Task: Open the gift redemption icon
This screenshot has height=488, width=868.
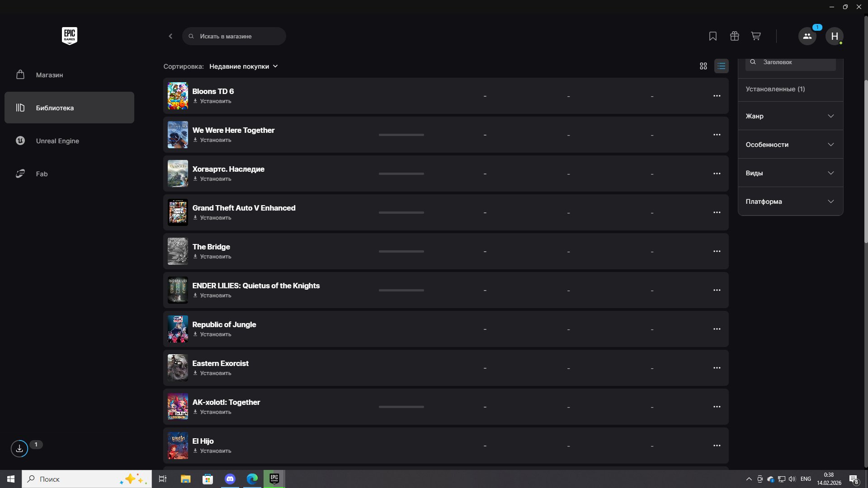Action: 735,36
